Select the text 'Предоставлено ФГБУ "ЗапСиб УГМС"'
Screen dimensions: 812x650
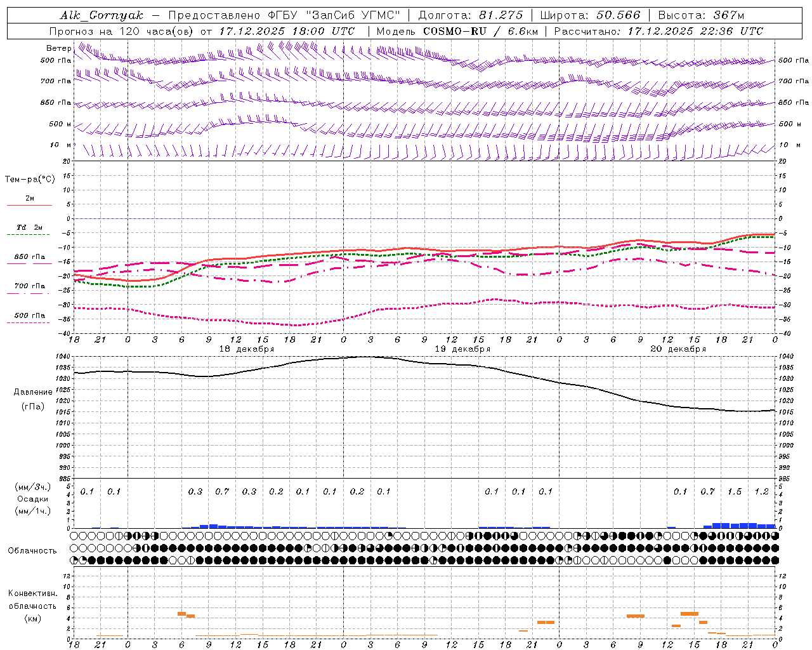click(285, 15)
